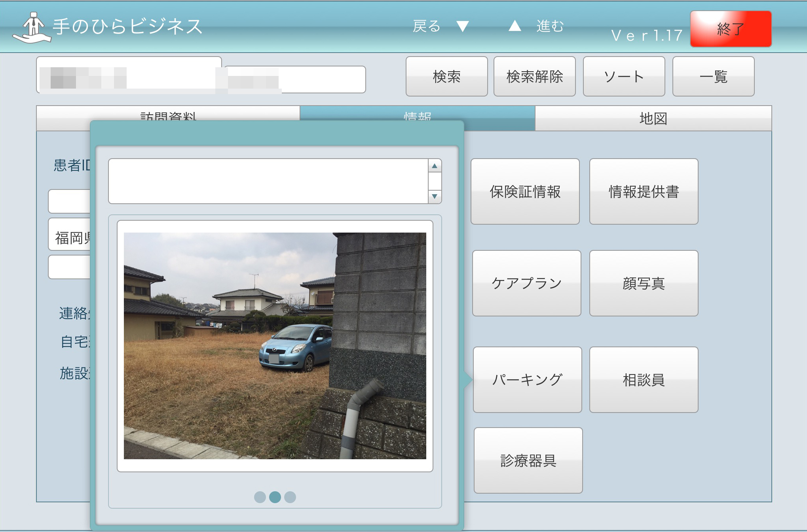The width and height of the screenshot is (807, 532).
Task: Click the 手のひらビジネス logo icon
Action: tap(32, 27)
